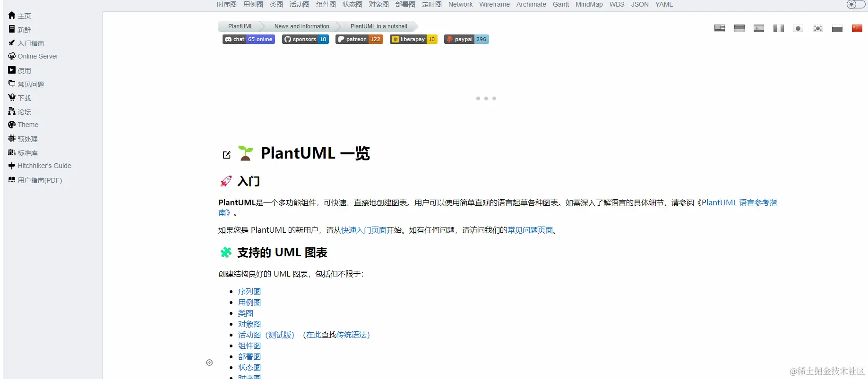This screenshot has height=379, width=868.
Task: Open the 组件图 link in list
Action: (x=249, y=346)
